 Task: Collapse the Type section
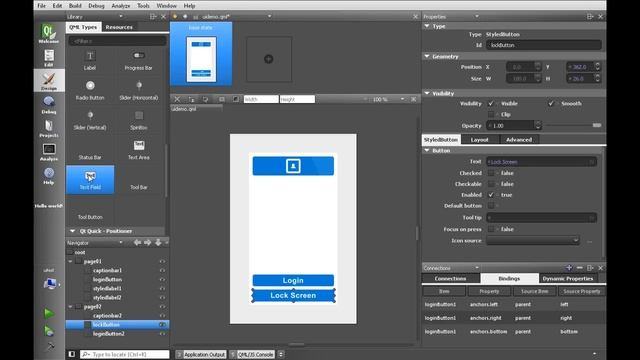(427, 26)
